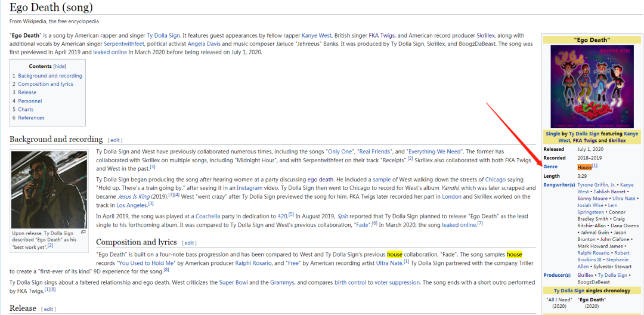The height and width of the screenshot is (315, 644).
Task: Open citation 5 after the 420 link
Action: coord(291,214)
